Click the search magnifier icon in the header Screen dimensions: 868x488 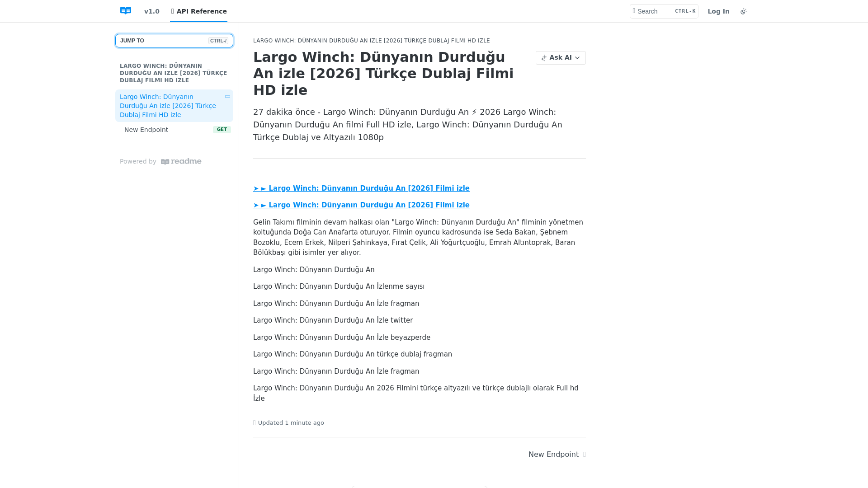click(x=634, y=11)
